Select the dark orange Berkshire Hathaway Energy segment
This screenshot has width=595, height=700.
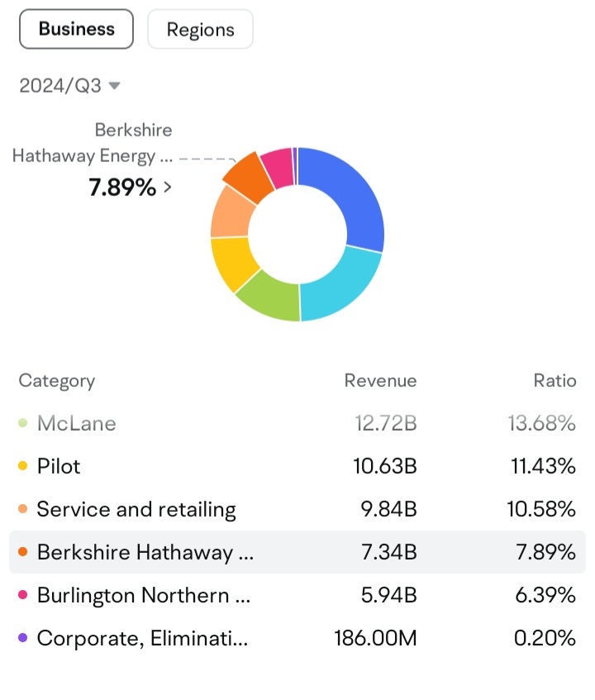click(250, 177)
